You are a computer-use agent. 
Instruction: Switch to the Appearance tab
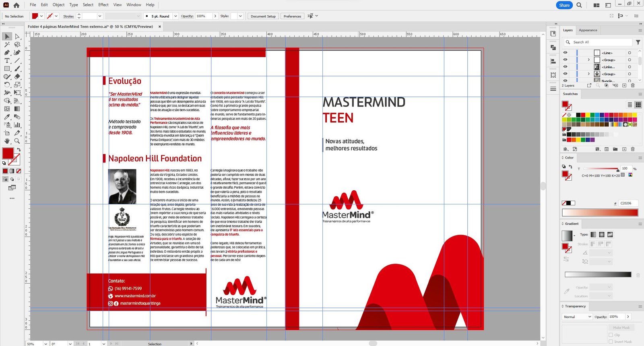[588, 30]
